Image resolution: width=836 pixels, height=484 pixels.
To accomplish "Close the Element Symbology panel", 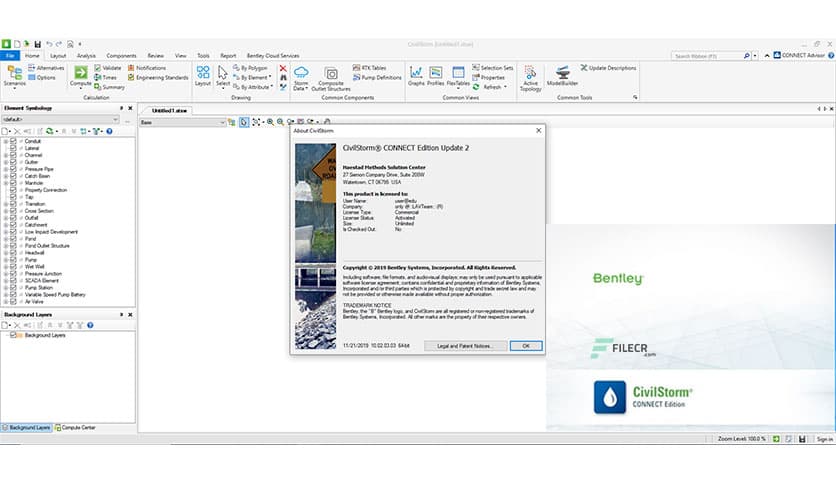I will pyautogui.click(x=130, y=108).
